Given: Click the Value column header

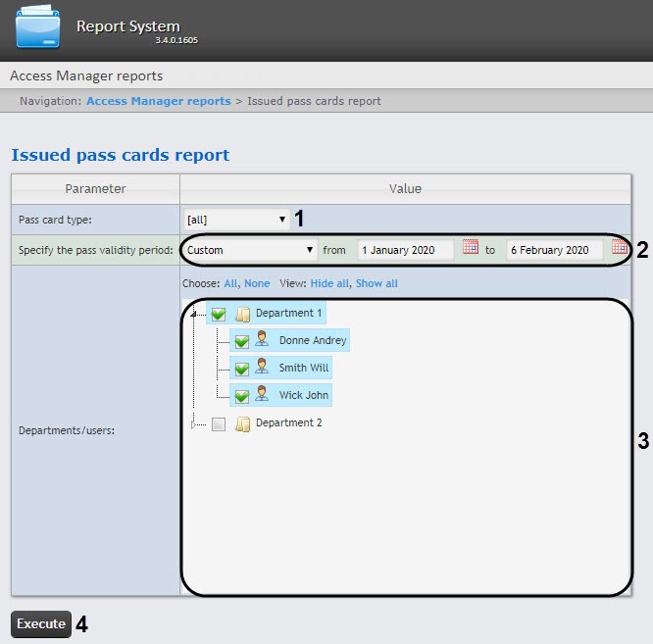Looking at the screenshot, I should point(406,189).
